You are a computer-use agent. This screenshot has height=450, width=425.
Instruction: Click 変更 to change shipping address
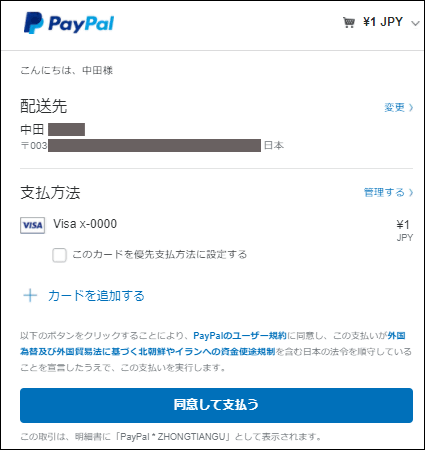394,107
